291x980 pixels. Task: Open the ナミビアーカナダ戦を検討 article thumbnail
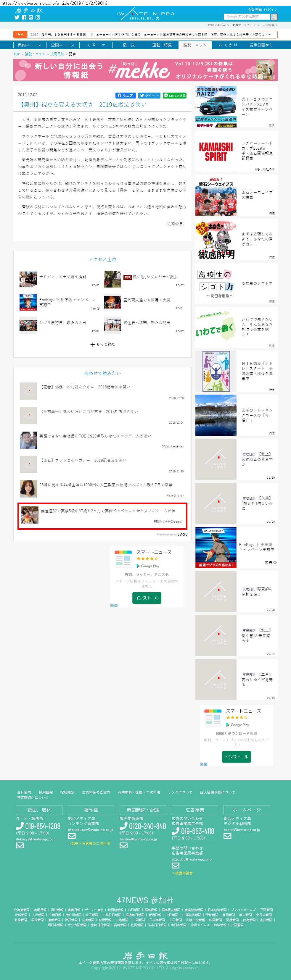(x=28, y=279)
